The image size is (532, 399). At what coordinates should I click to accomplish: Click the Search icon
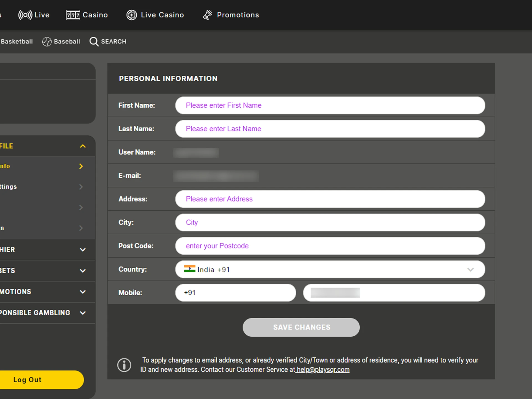tap(94, 42)
